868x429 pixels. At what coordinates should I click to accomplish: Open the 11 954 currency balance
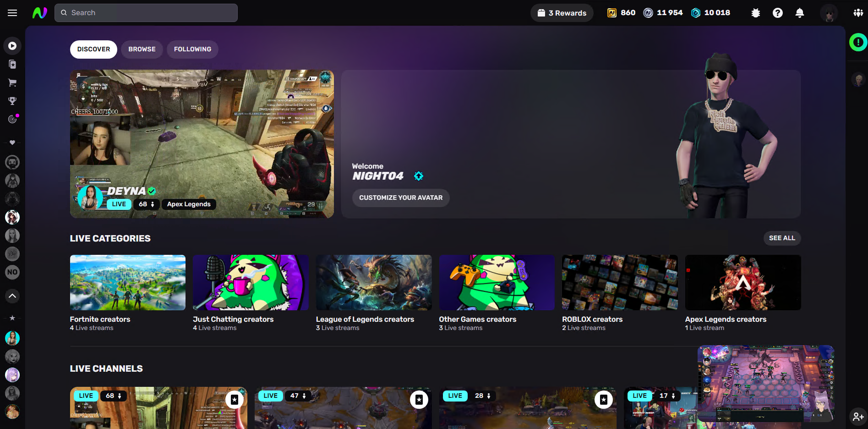coord(663,13)
